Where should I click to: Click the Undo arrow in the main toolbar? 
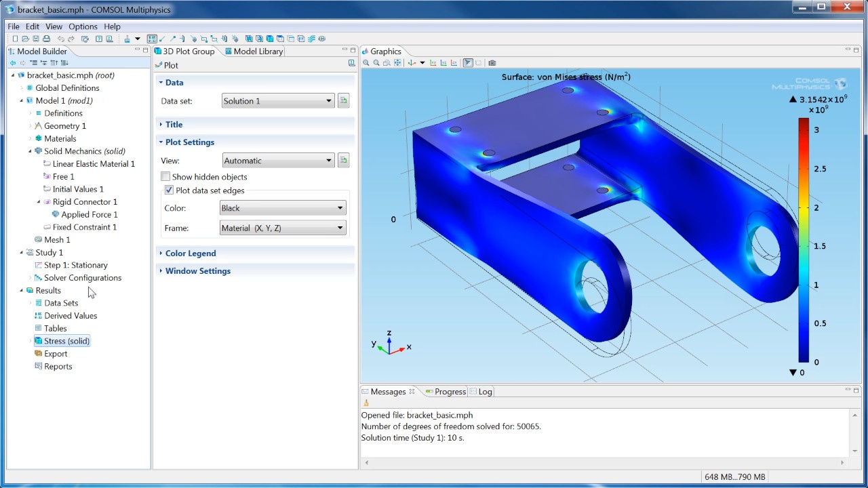[x=61, y=39]
